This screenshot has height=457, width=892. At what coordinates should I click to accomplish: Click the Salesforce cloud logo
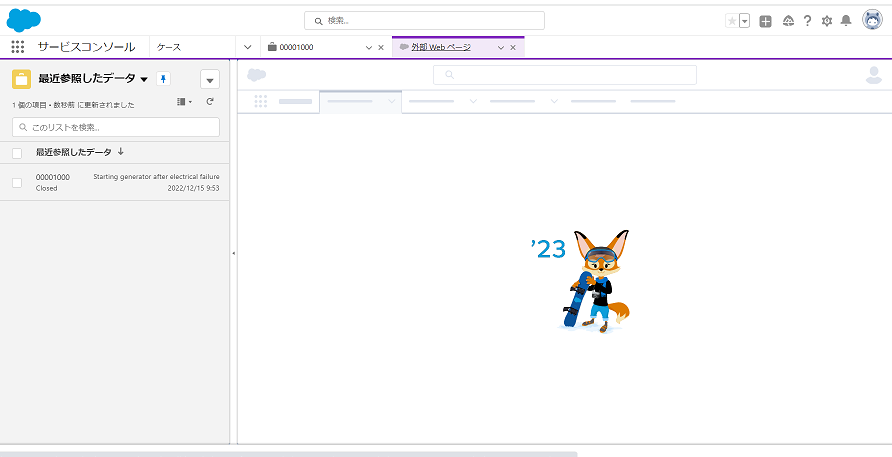point(23,20)
